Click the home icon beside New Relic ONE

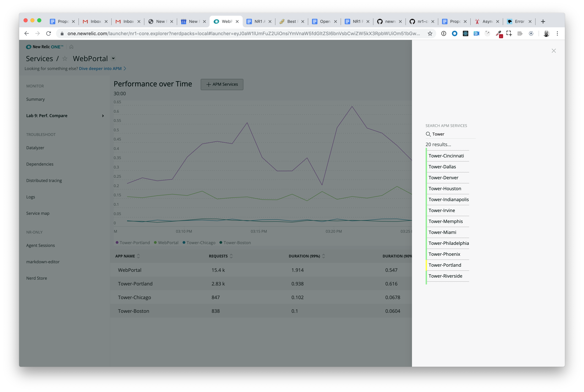[71, 47]
